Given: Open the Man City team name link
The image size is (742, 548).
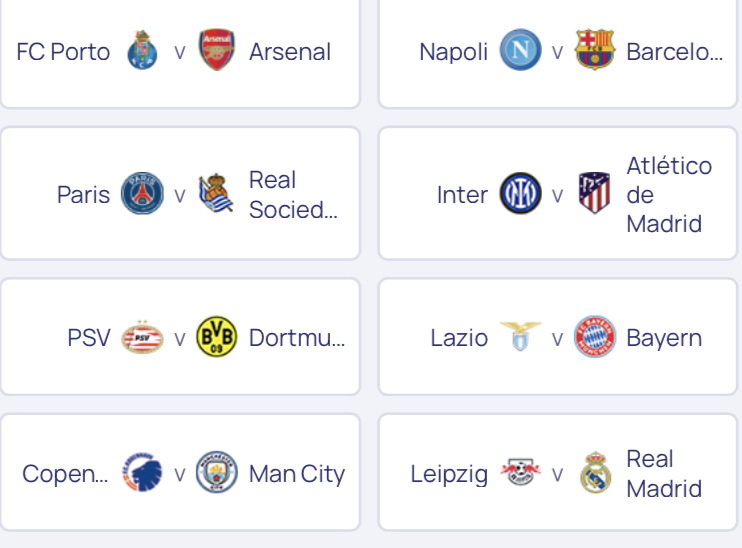Looking at the screenshot, I should click(297, 474).
